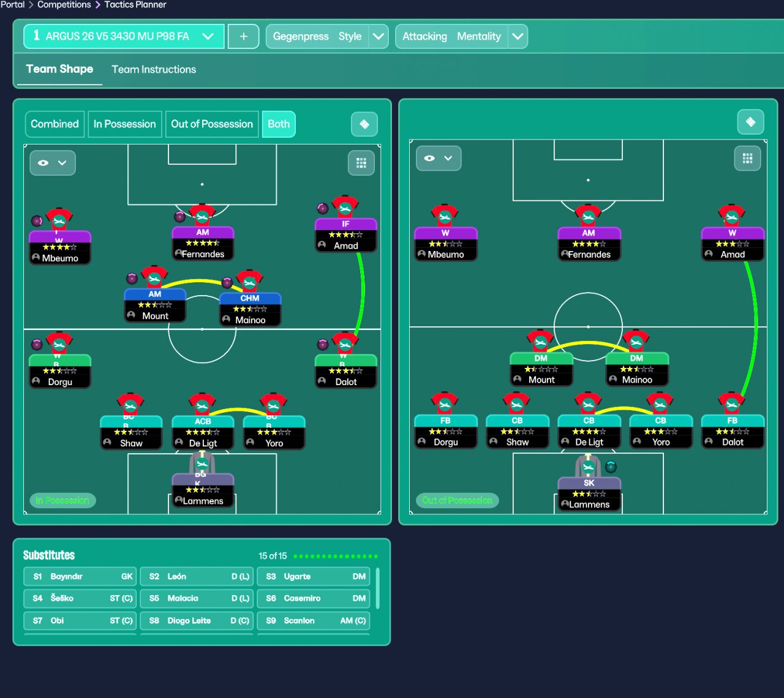This screenshot has width=784, height=698.
Task: Select the Both view toggle
Action: click(279, 124)
